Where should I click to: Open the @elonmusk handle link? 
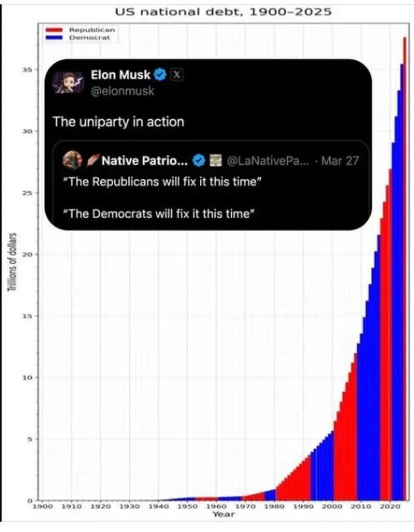coord(122,91)
